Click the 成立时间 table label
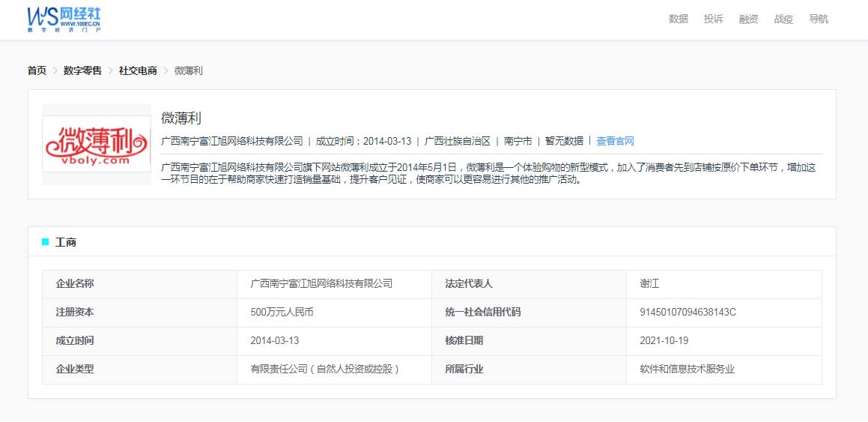 click(x=75, y=340)
